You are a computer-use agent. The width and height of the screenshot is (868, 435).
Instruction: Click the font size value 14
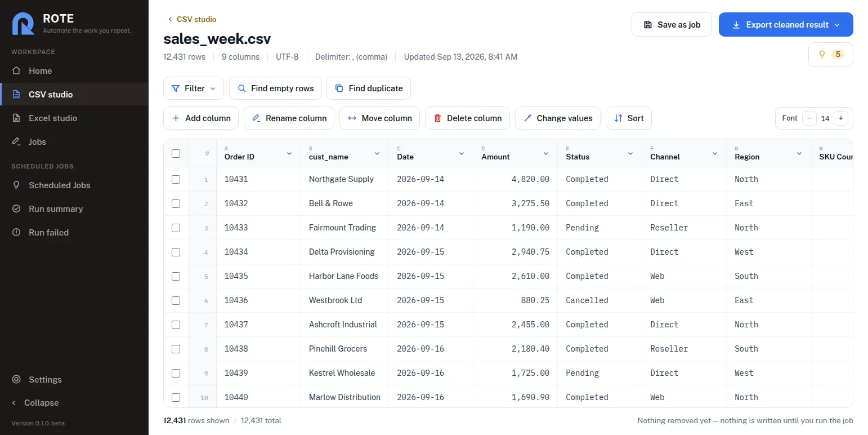pos(825,118)
